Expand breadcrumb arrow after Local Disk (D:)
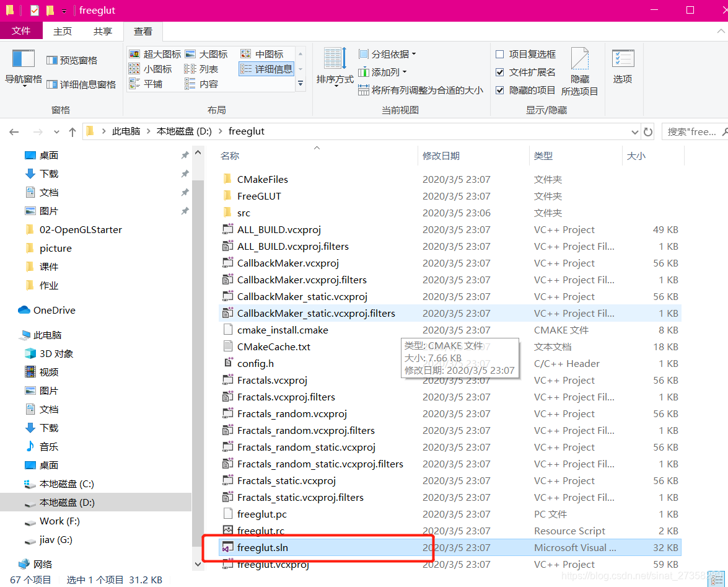 [219, 131]
